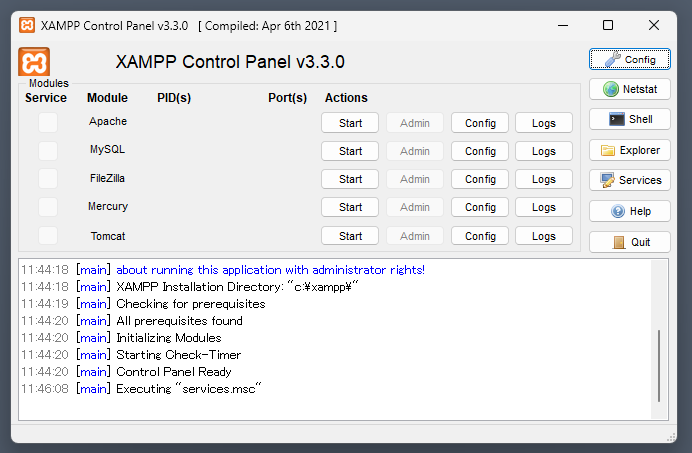Launch Shell terminal button

(630, 119)
